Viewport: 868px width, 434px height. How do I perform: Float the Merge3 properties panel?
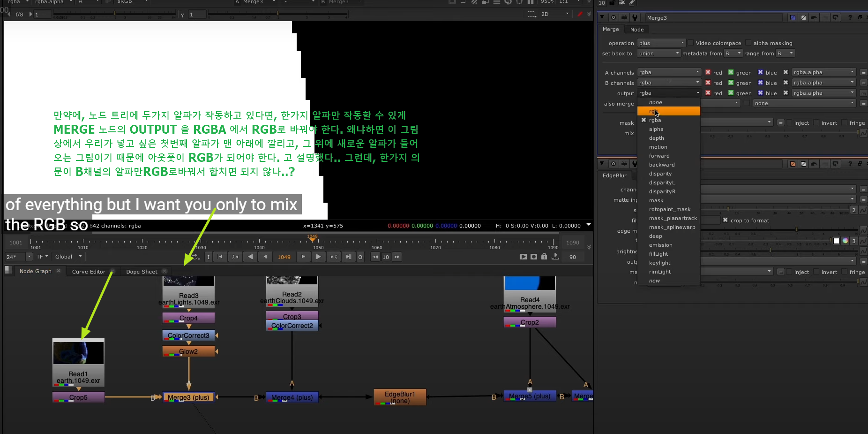pos(860,17)
